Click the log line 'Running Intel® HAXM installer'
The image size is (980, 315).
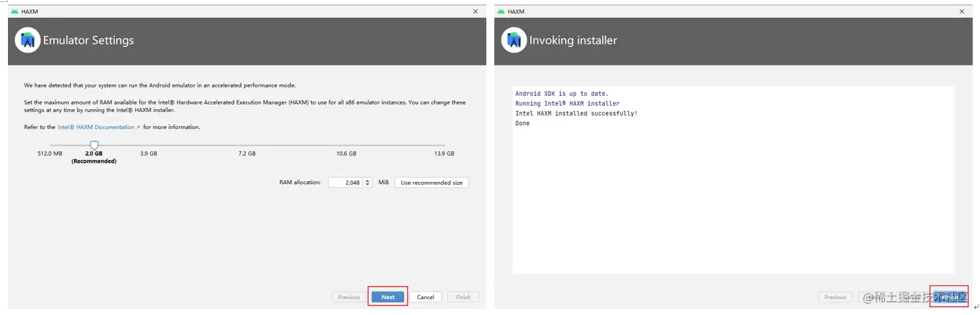coord(567,104)
